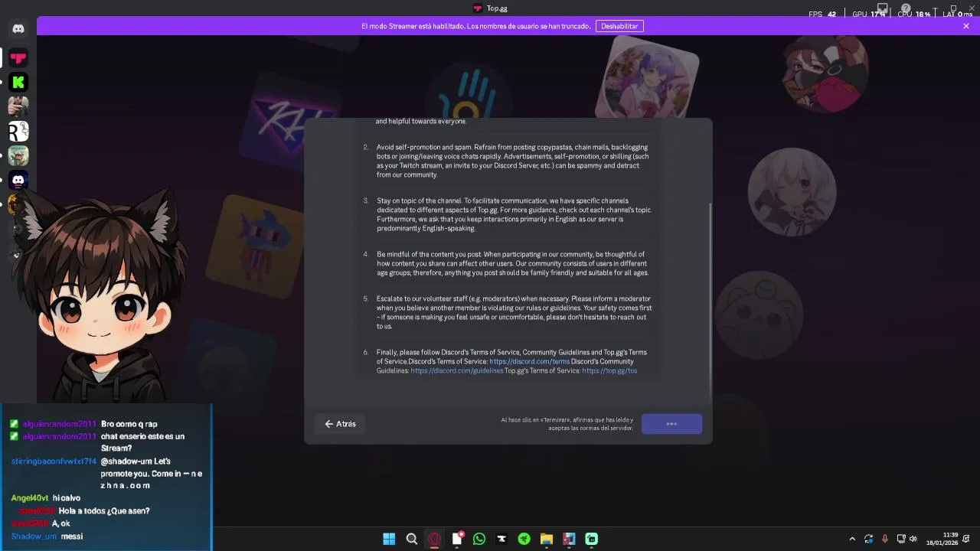Open the green K server icon
This screenshot has height=551, width=980.
18,83
